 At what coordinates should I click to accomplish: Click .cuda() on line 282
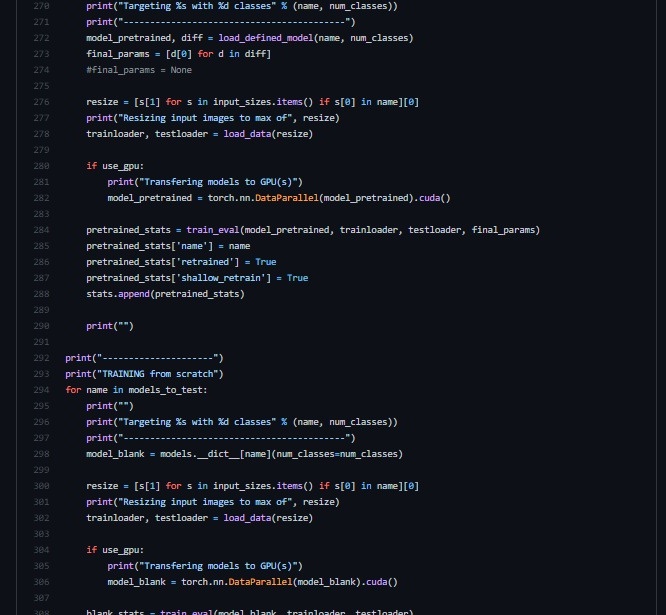click(x=432, y=198)
